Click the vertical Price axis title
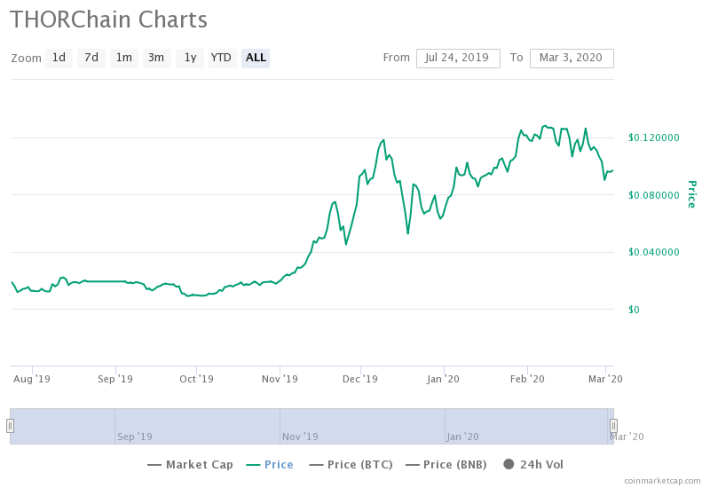This screenshot has height=488, width=710. click(x=692, y=194)
